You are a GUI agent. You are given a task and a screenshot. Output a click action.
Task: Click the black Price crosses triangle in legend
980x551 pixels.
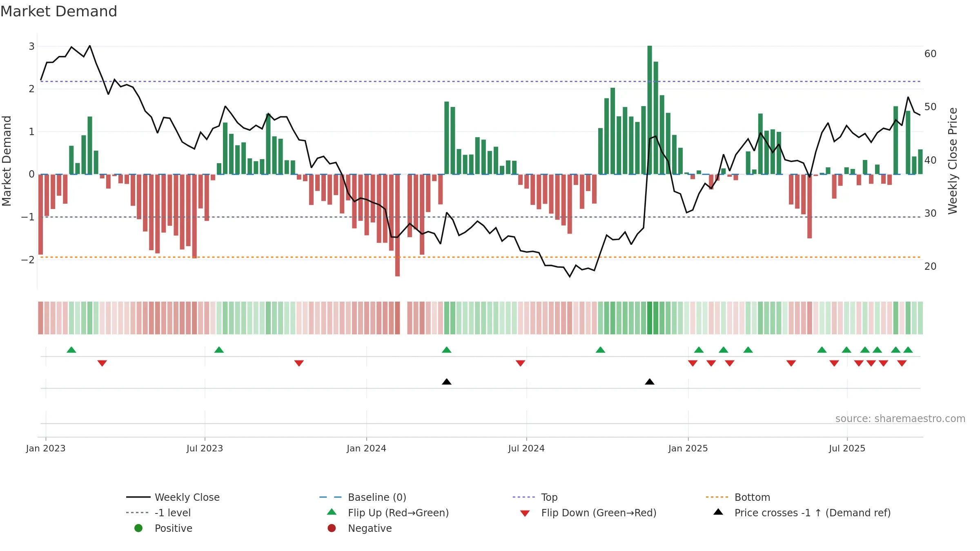click(x=718, y=512)
